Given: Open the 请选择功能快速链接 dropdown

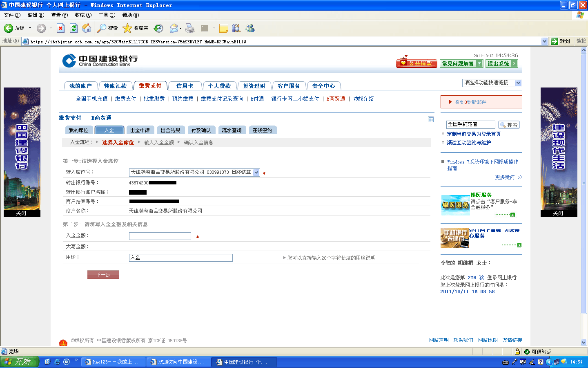Looking at the screenshot, I should coord(518,83).
